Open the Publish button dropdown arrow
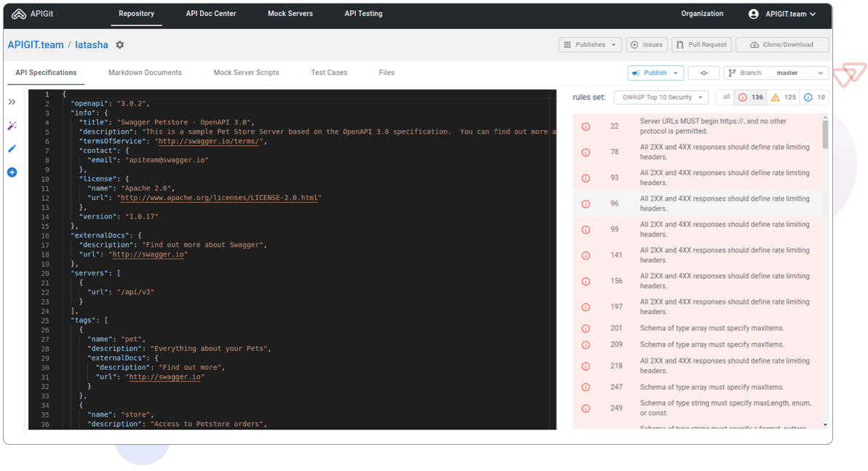 675,73
